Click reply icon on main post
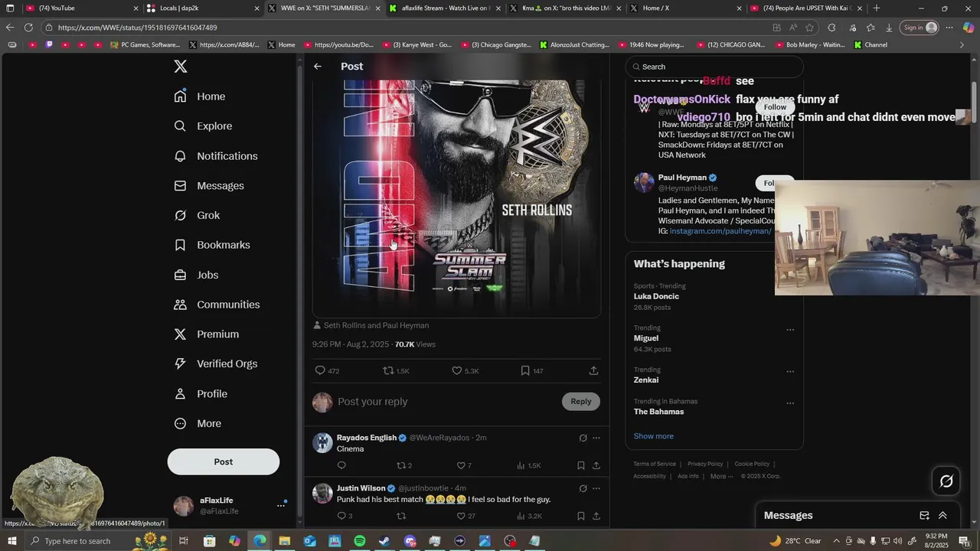 [321, 370]
